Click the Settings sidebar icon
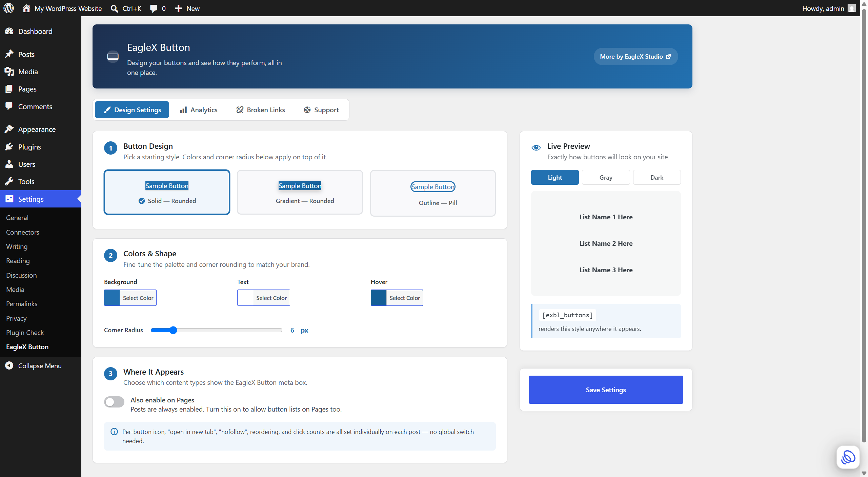 pos(9,199)
